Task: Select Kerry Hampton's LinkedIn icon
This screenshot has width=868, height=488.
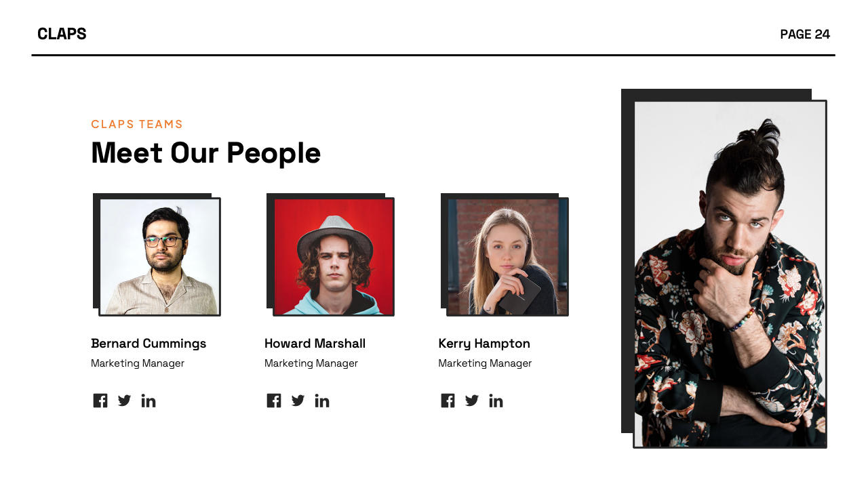Action: click(496, 401)
